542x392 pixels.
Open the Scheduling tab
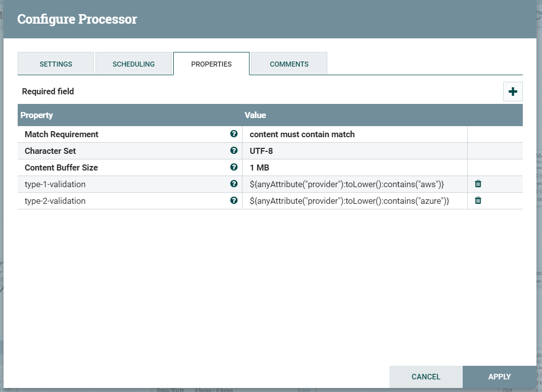133,64
